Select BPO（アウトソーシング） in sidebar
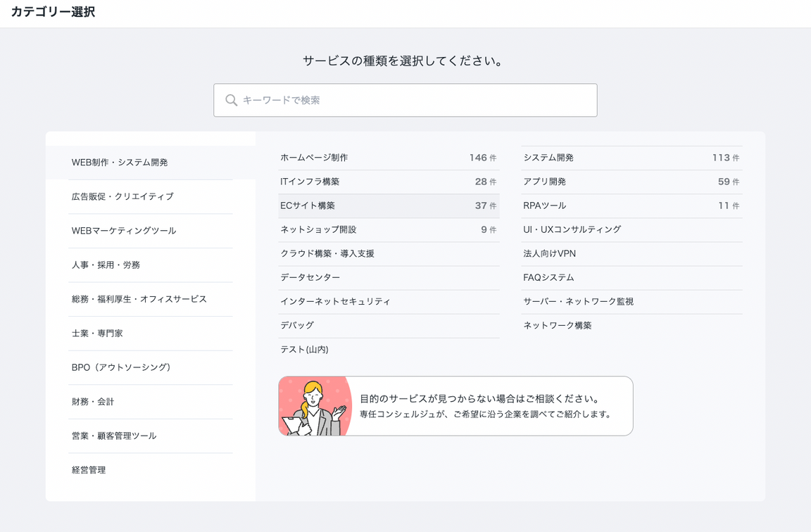811x532 pixels. click(x=121, y=367)
